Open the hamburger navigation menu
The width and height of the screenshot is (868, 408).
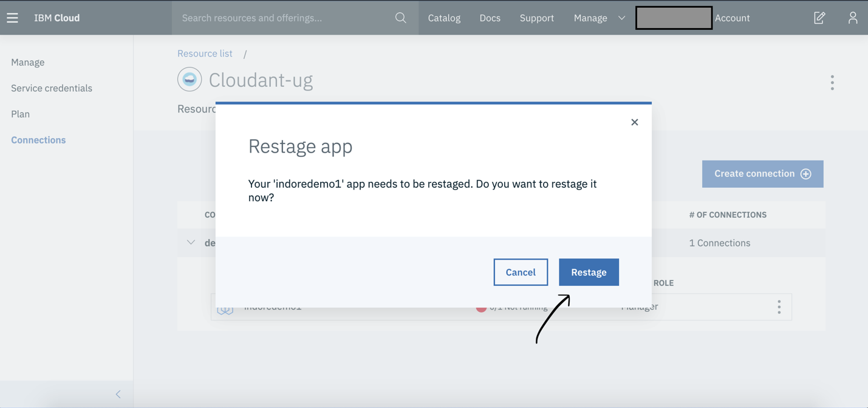tap(12, 18)
